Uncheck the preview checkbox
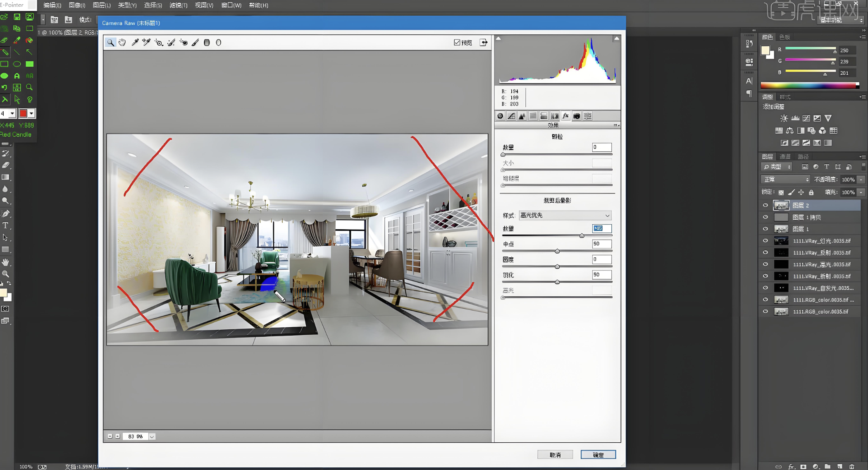 [457, 42]
